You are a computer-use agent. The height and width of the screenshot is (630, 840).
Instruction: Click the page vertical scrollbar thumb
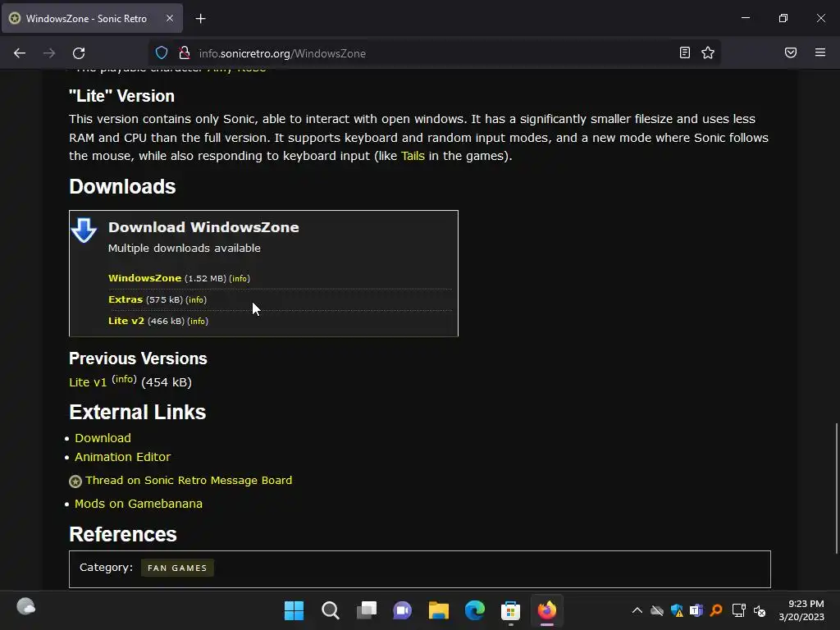pyautogui.click(x=836, y=488)
